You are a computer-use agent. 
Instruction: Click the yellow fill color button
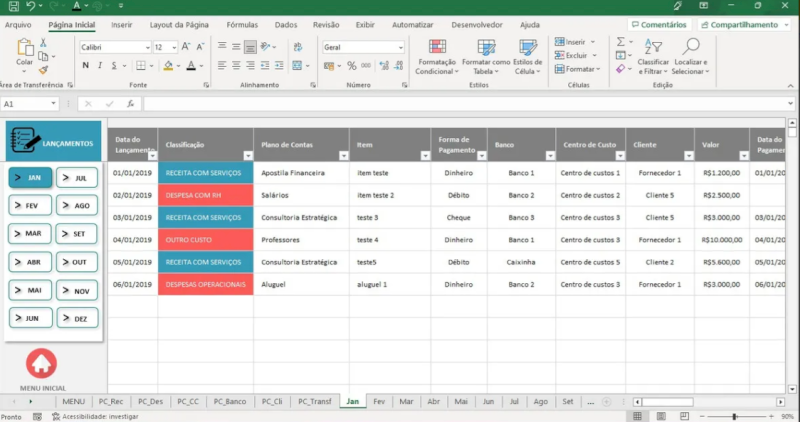168,66
